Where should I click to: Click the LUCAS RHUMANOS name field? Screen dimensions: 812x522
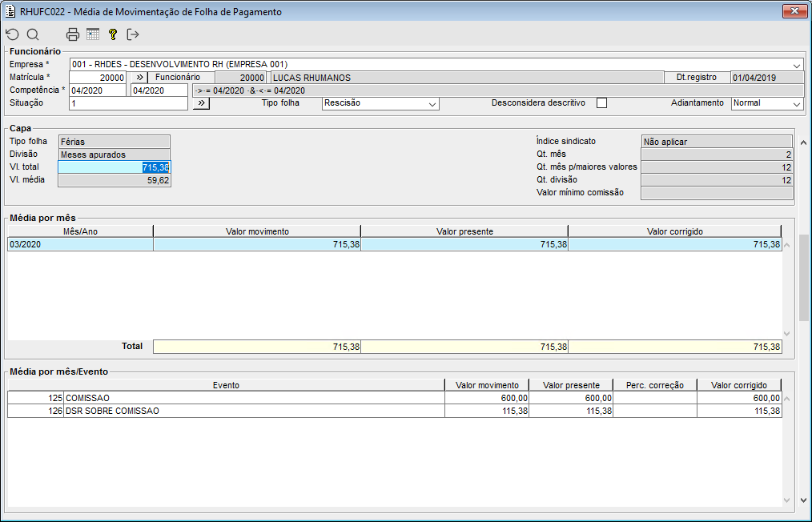(467, 78)
